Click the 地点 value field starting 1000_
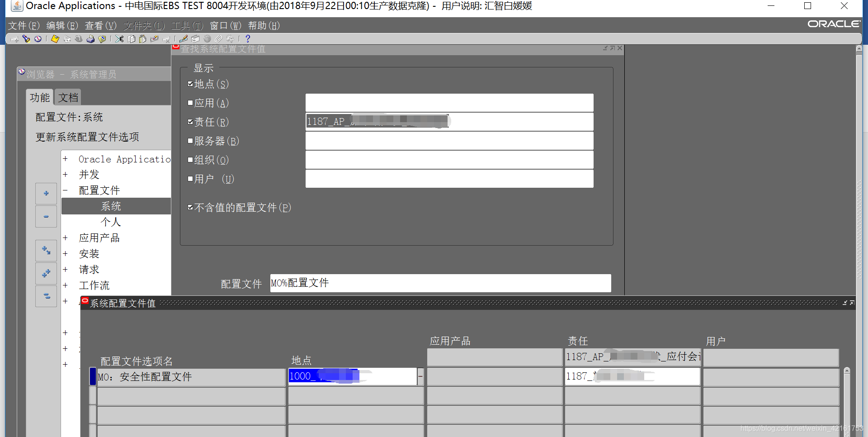 coord(353,376)
